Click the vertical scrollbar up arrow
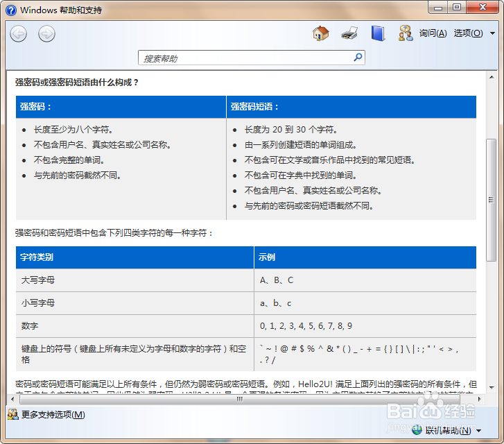The height and width of the screenshot is (444, 504). [x=492, y=77]
